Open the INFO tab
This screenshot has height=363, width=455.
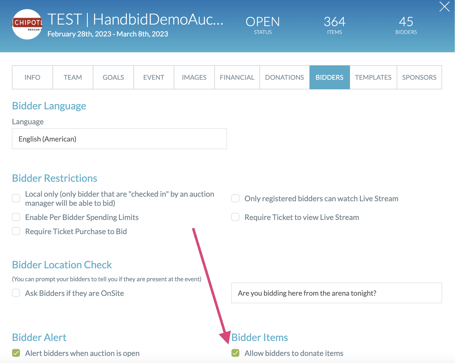click(x=32, y=77)
